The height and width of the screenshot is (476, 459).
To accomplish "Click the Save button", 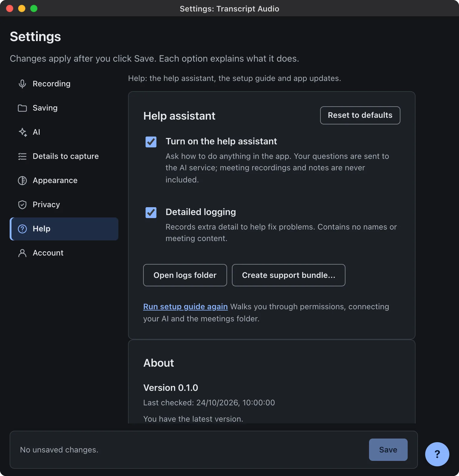I will pyautogui.click(x=388, y=450).
